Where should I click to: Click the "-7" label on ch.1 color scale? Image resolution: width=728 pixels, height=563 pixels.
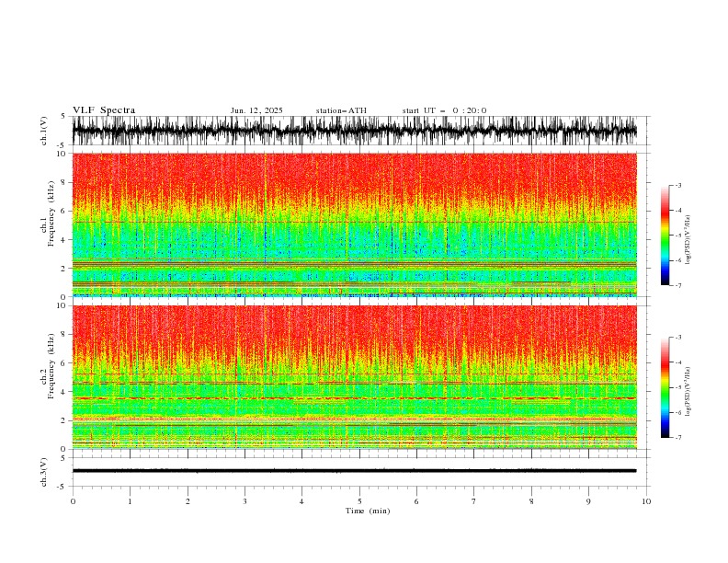tap(678, 285)
